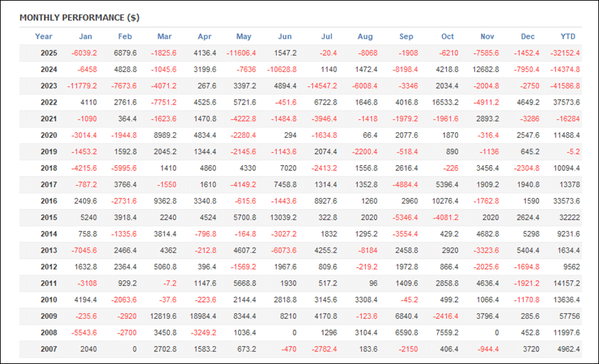Click the Monthly Performance ($) title
Viewport: 599px width, 364px height.
tap(79, 17)
